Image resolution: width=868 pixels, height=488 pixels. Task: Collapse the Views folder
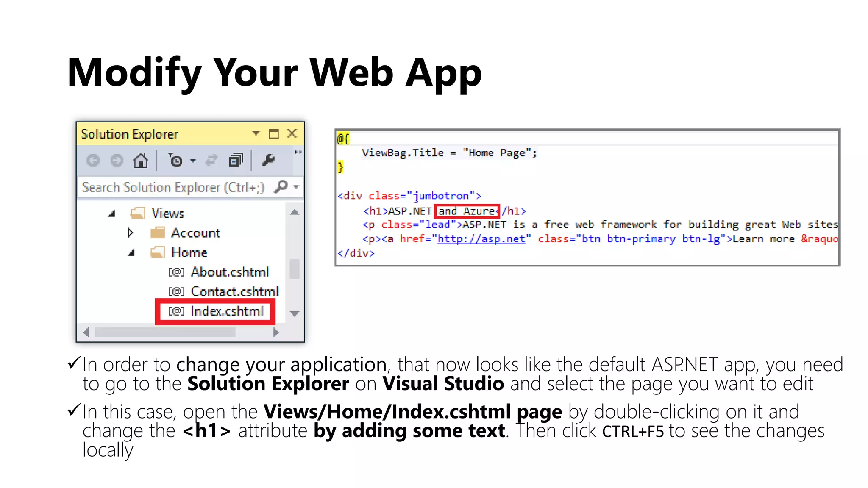pyautogui.click(x=112, y=213)
